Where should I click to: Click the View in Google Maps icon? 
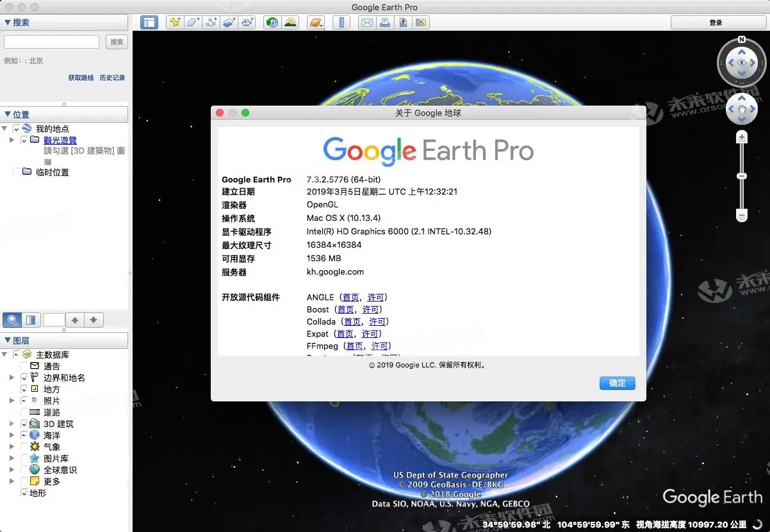pyautogui.click(x=421, y=22)
